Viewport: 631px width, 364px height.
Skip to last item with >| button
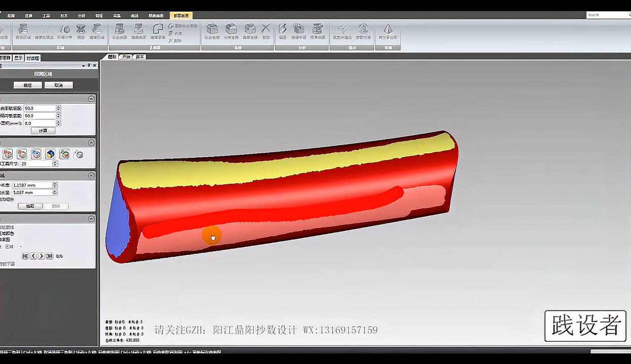coord(50,256)
